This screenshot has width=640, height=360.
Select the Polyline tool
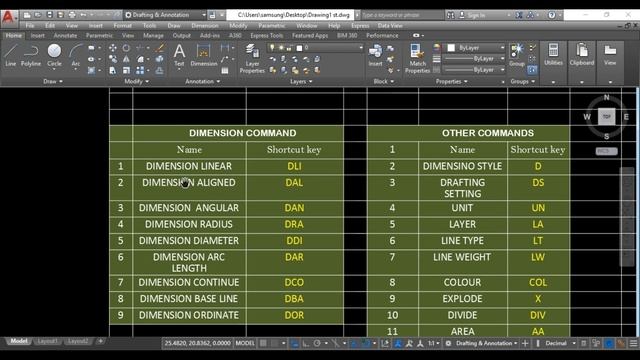[31, 55]
